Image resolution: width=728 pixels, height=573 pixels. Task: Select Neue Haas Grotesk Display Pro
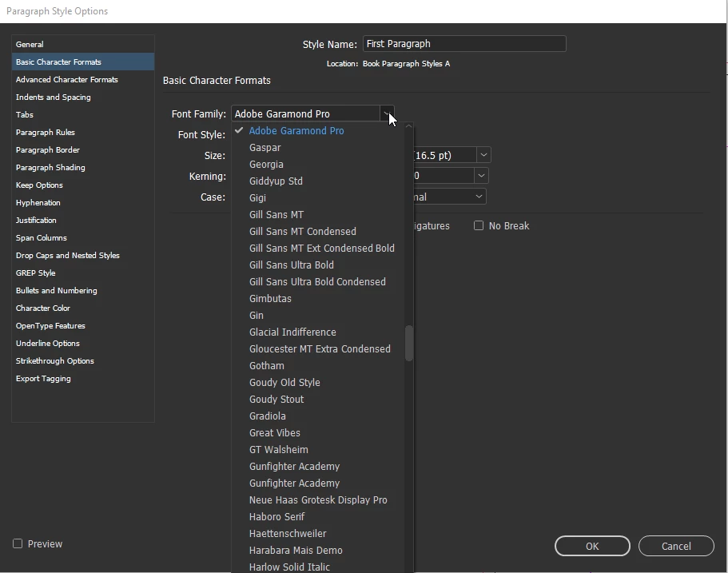click(317, 500)
